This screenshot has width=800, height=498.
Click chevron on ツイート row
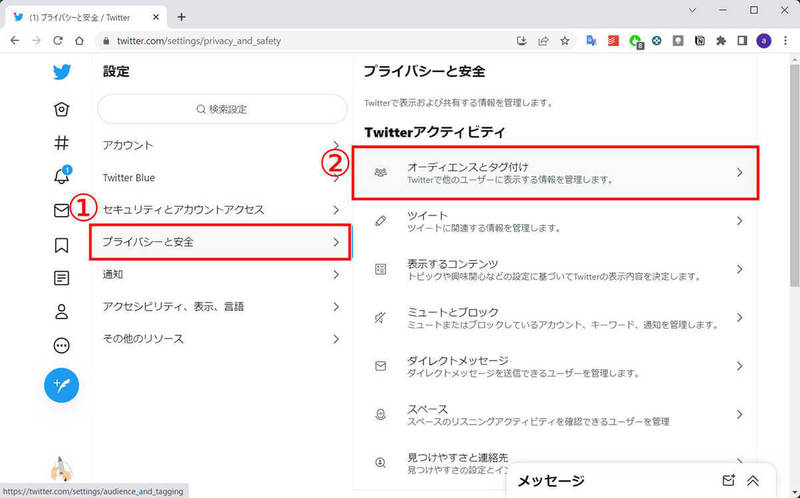[x=740, y=221]
